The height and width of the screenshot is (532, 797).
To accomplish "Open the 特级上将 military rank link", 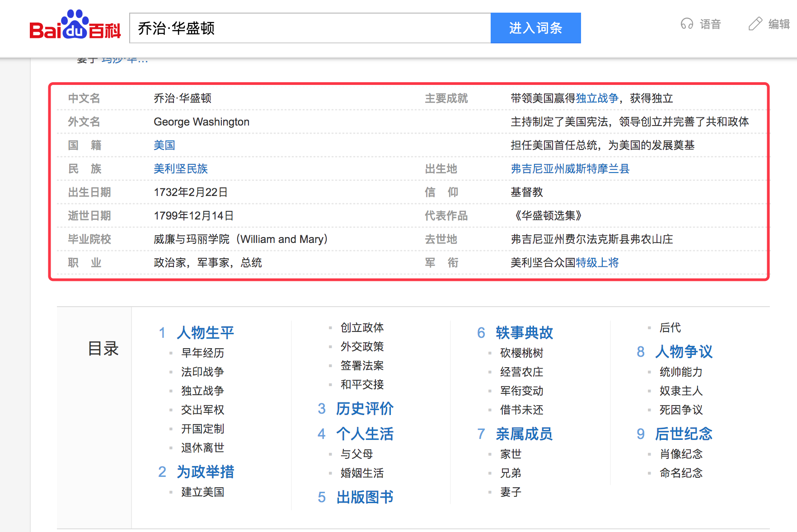I will 597,262.
